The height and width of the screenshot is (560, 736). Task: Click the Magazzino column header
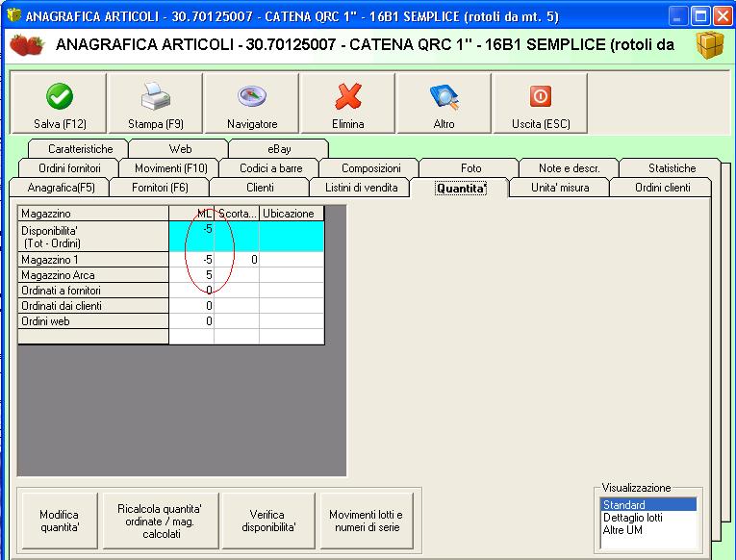93,213
